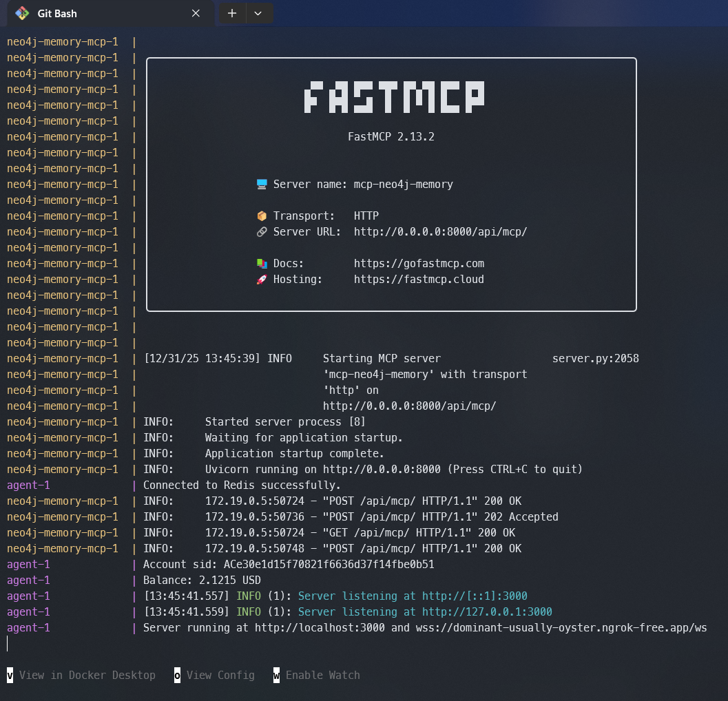Viewport: 728px width, 701px height.
Task: Click the books icon beside Docs
Action: 262,264
